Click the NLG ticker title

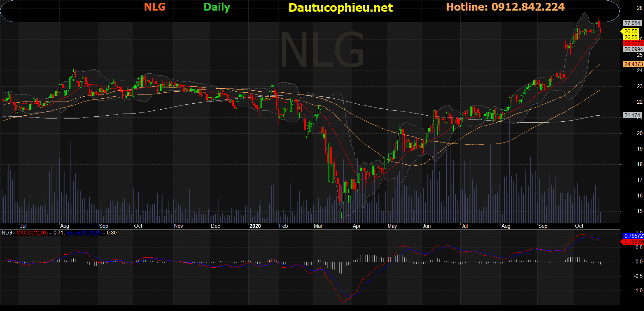point(155,7)
